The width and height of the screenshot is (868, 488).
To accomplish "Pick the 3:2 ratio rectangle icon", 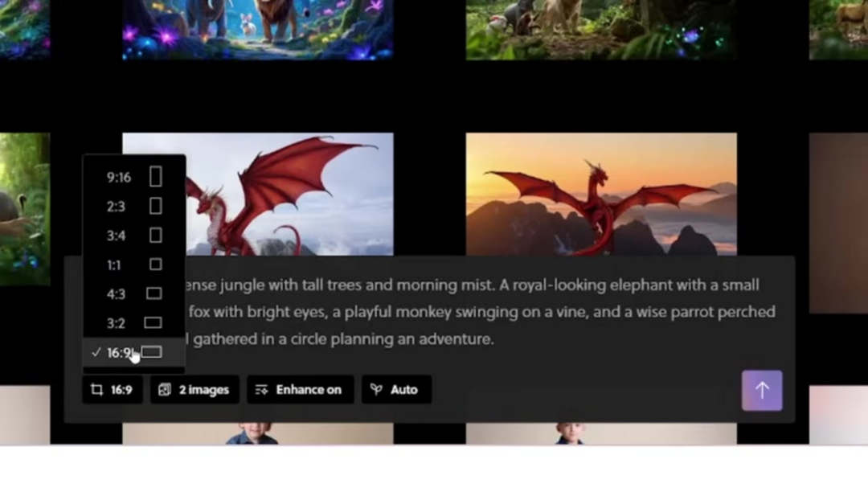I will click(x=153, y=322).
